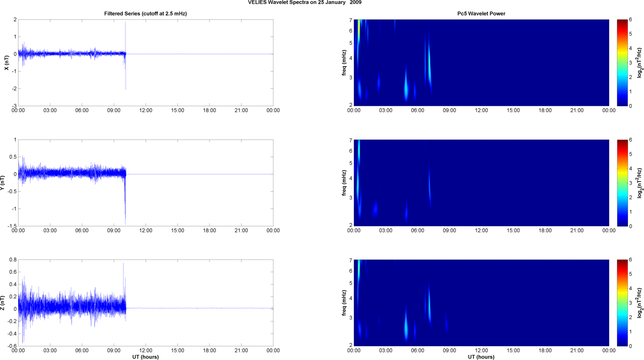This screenshot has width=644, height=360.
Task: Click the 0.8 tick on Z (nT) axis
Action: coord(13,260)
